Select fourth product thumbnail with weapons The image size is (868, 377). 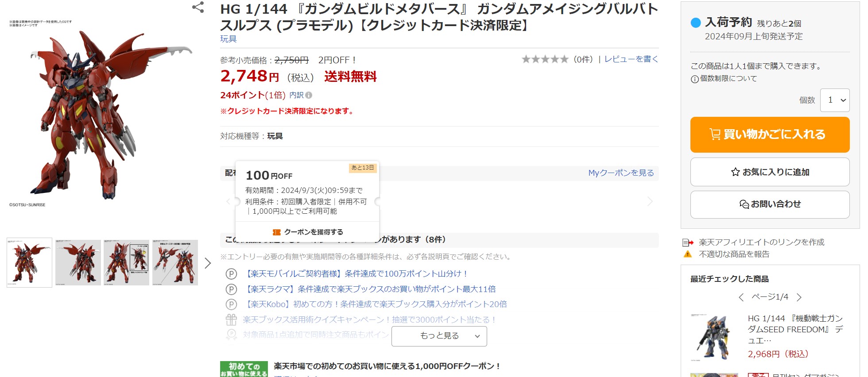coord(175,263)
